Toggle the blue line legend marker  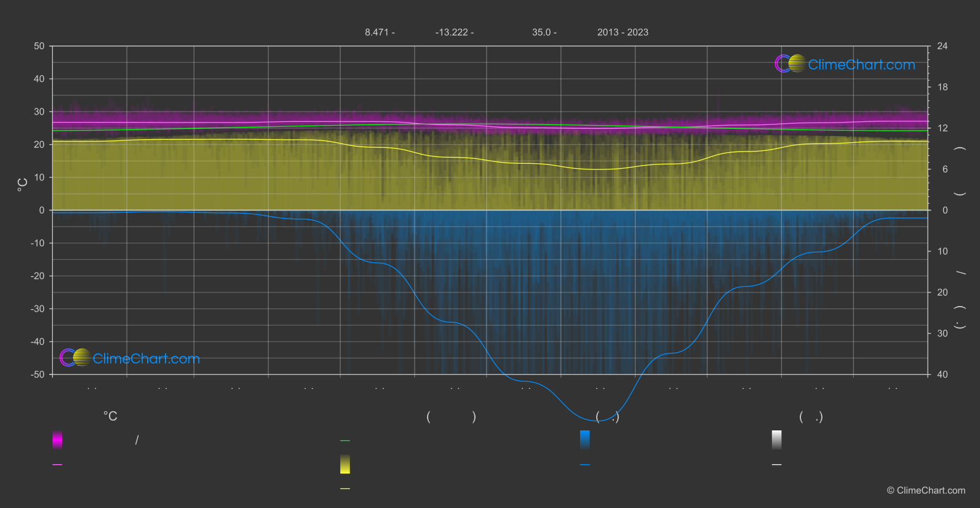(585, 465)
